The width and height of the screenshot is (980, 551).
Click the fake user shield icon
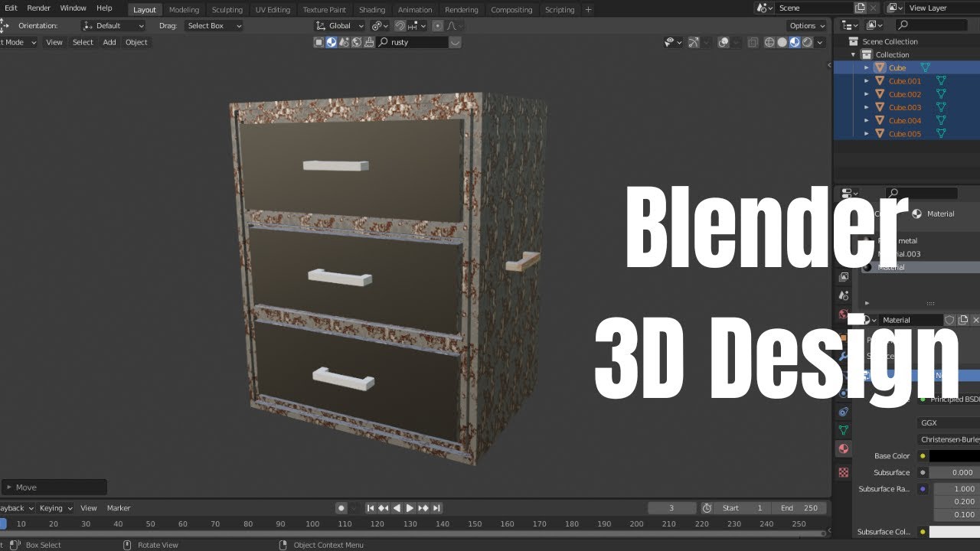pyautogui.click(x=950, y=320)
